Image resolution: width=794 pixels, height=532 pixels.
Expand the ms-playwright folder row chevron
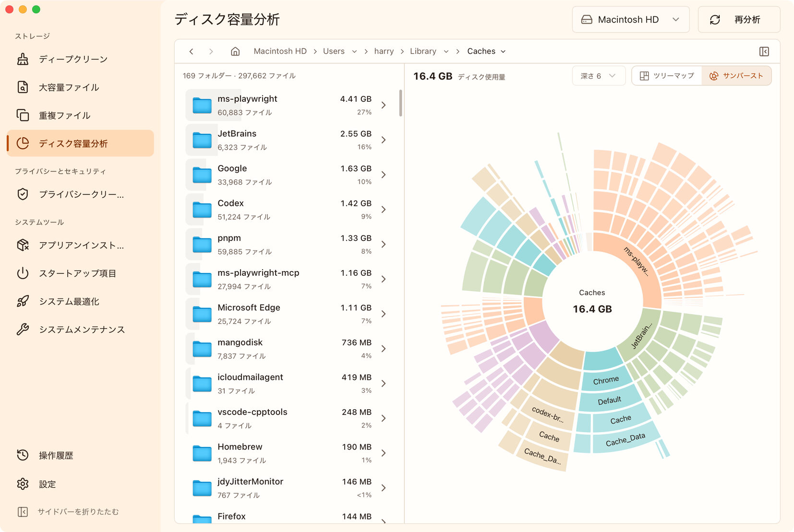click(x=384, y=105)
